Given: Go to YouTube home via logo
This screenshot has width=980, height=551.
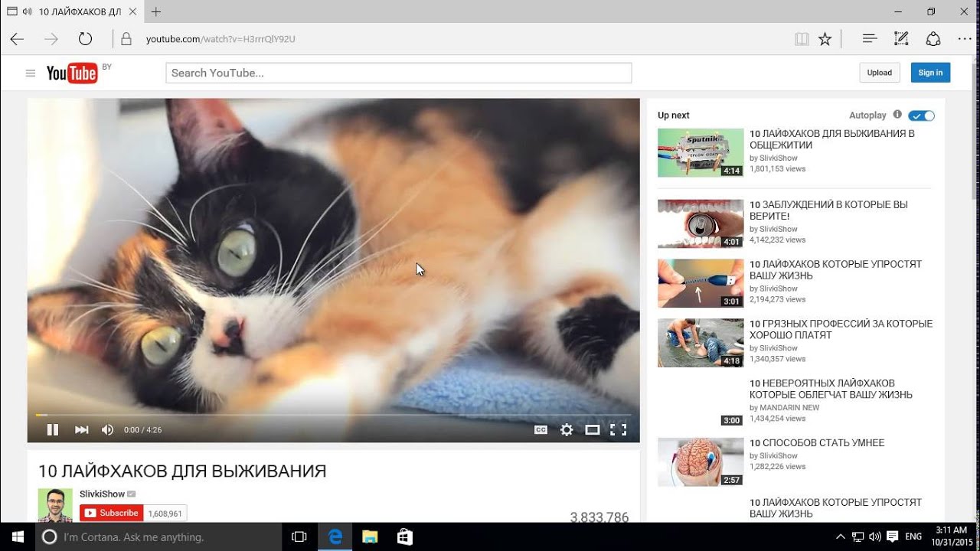Looking at the screenshot, I should tap(72, 73).
